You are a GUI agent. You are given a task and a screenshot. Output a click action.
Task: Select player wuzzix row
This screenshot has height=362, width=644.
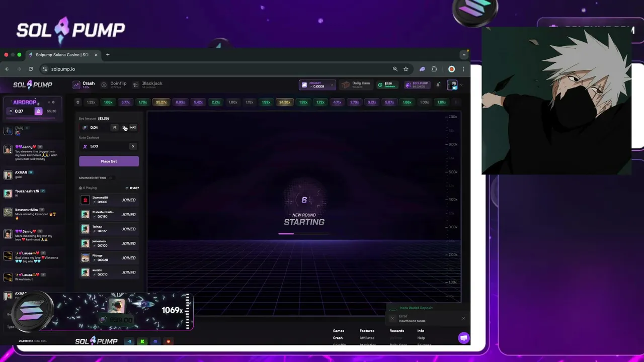[x=109, y=273]
